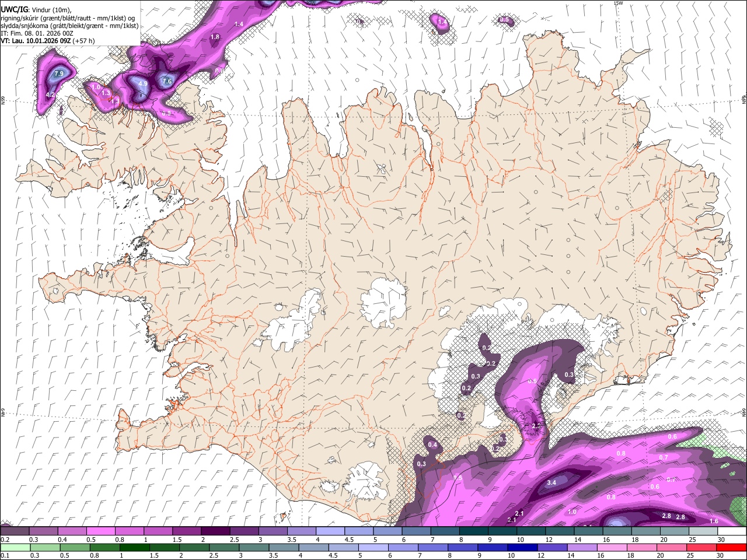Click the rain legend swatch between 10 and 12
747x560 pixels.
pos(523,547)
